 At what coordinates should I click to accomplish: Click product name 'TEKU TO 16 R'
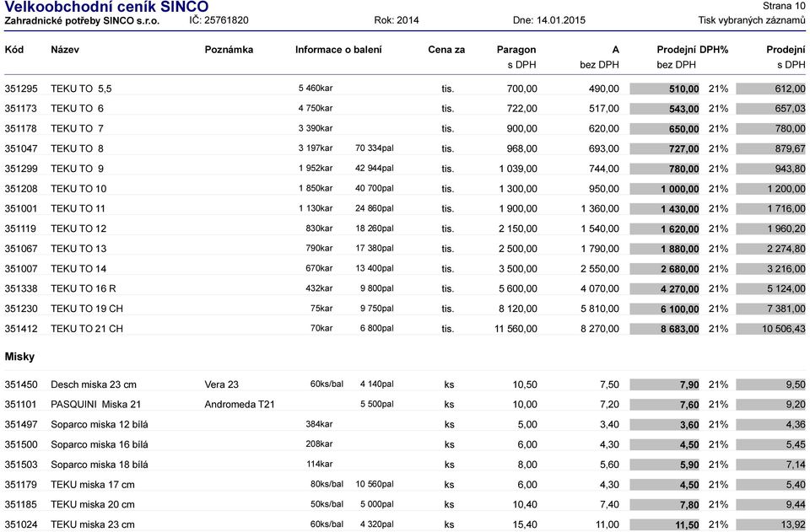84,289
